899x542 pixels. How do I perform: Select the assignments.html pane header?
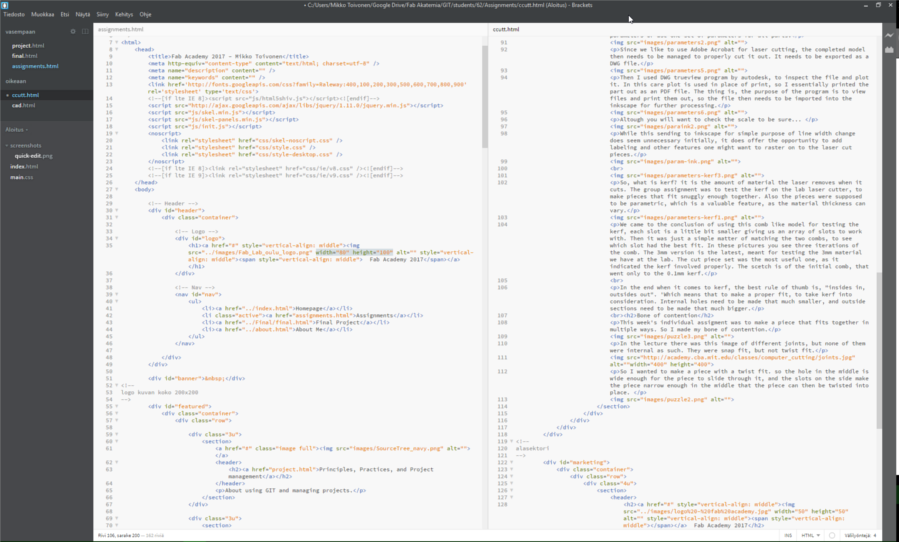click(120, 29)
